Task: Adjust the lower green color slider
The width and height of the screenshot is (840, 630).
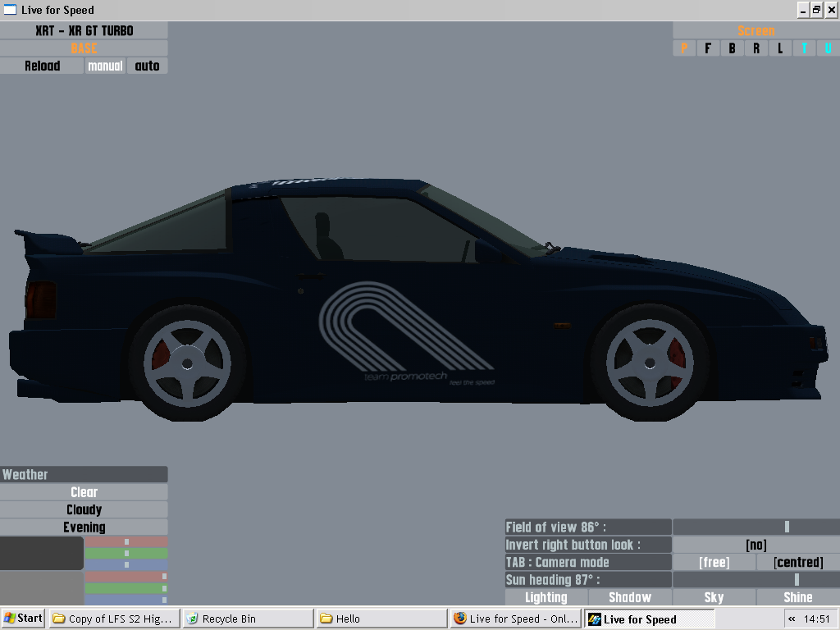Action: pyautogui.click(x=126, y=588)
